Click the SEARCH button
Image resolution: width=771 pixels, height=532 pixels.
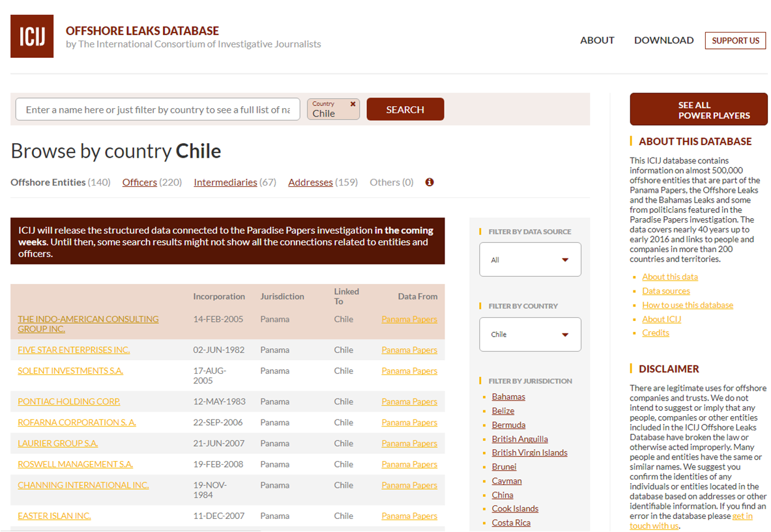[405, 109]
